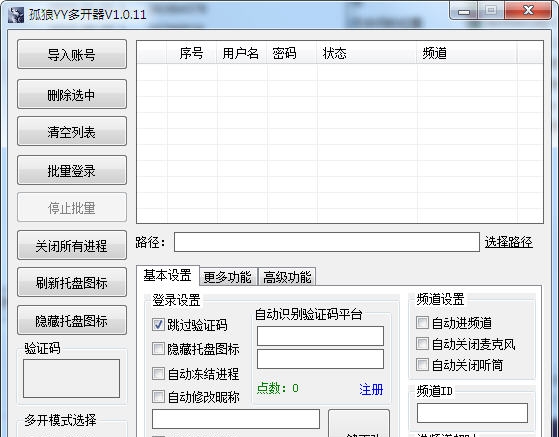Screen dimensions: 559x437
Task: Clear the list with 清空列表
Action: (x=72, y=132)
